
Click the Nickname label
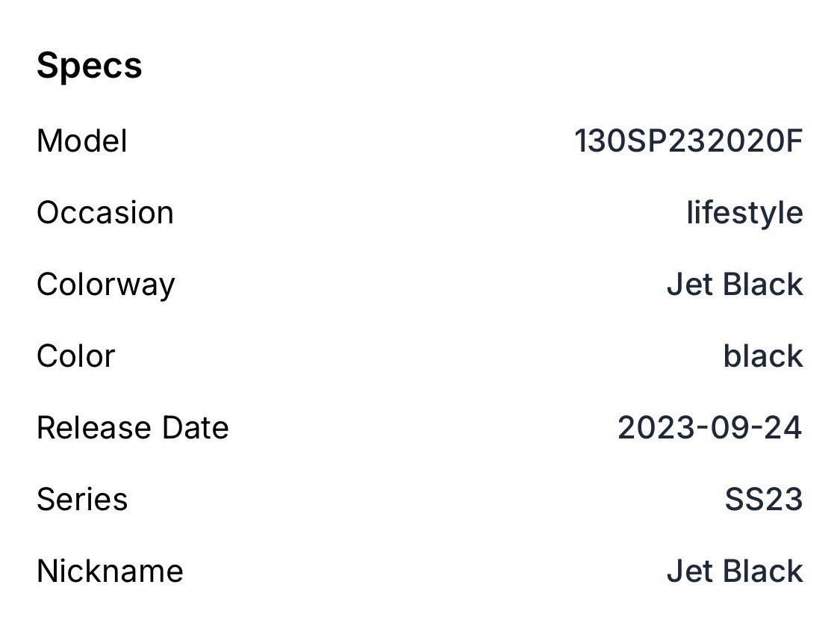(x=110, y=571)
